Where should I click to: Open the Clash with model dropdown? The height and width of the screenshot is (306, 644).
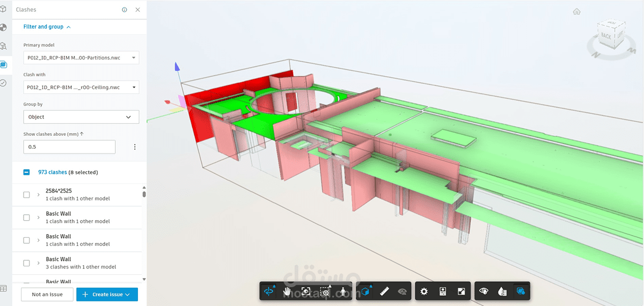pos(81,87)
